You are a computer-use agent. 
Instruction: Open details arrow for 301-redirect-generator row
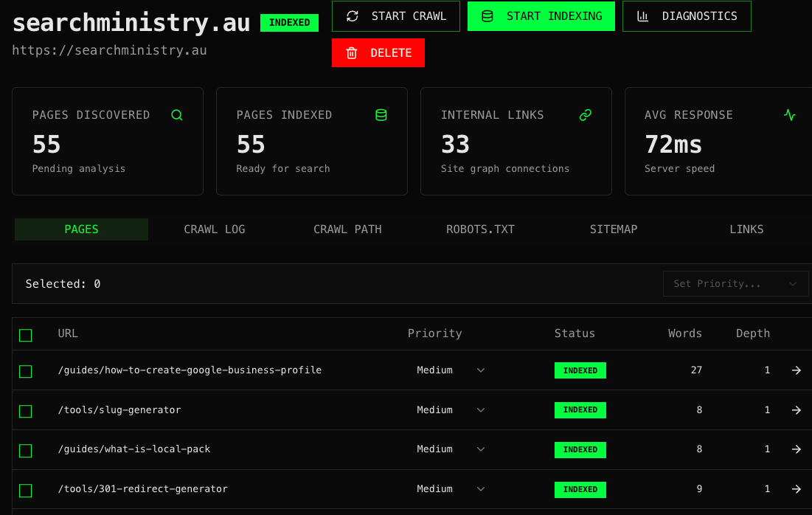click(797, 489)
